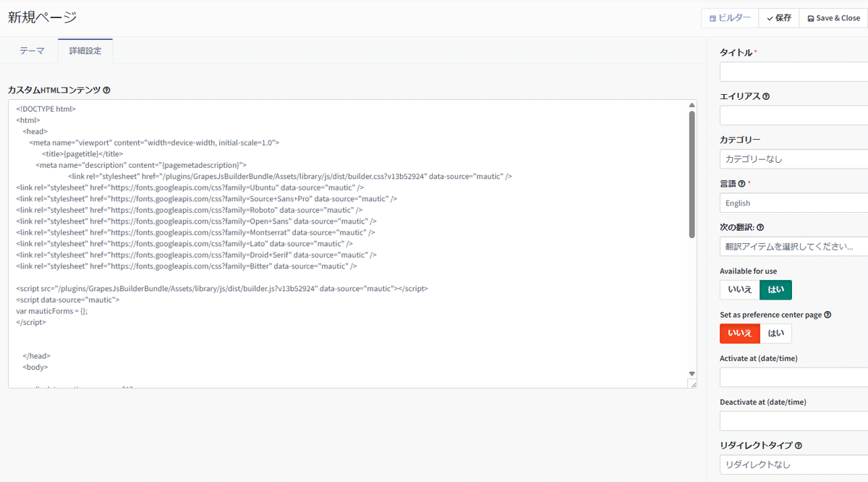Switch to the テーマ tab
The height and width of the screenshot is (482, 868).
click(x=32, y=51)
